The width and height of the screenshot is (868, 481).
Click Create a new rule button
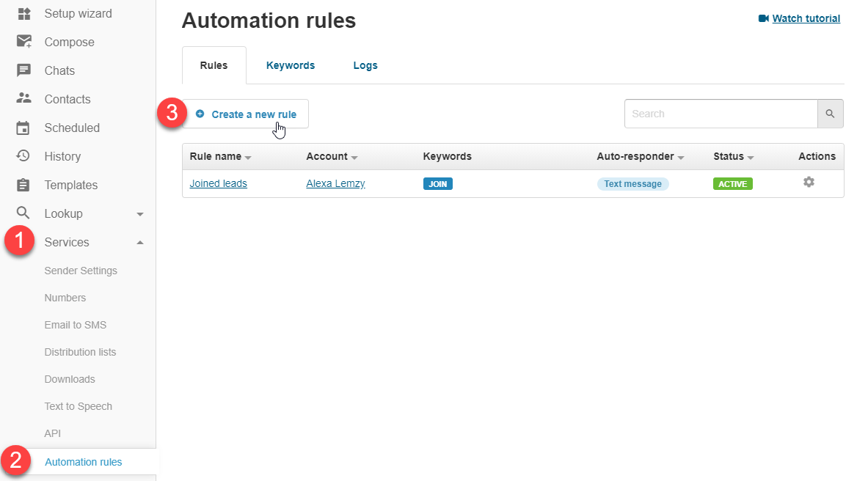coord(245,114)
